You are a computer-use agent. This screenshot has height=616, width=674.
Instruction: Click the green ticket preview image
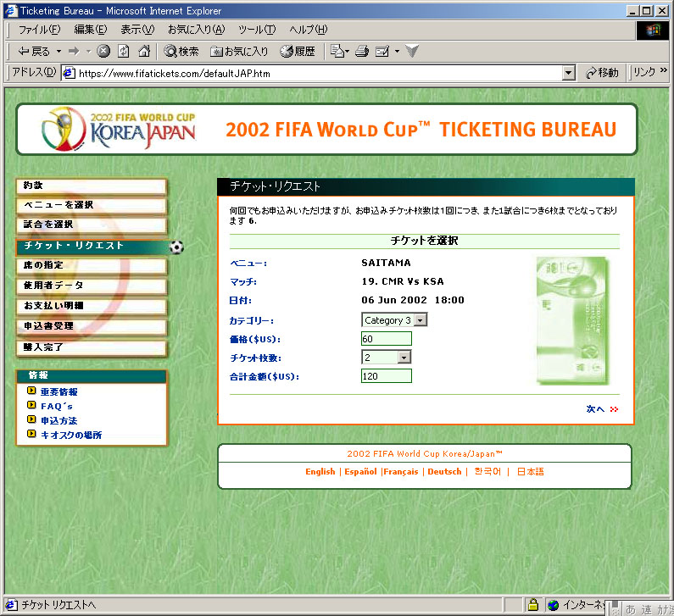click(573, 320)
